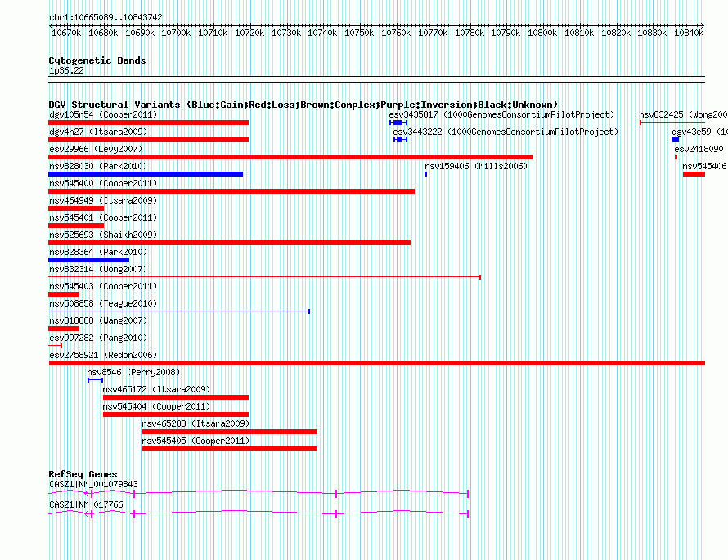Image resolution: width=728 pixels, height=560 pixels.
Task: Open the nsv508858 (Teague2010) entry
Action: (x=103, y=303)
